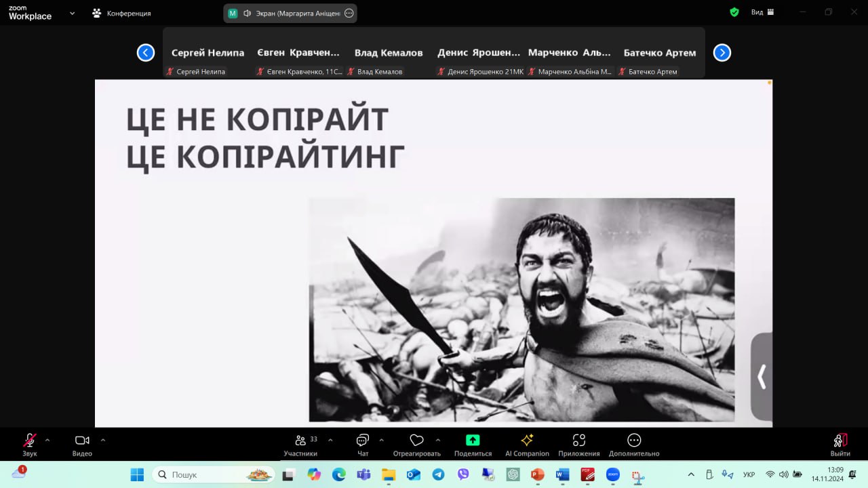Screen dimensions: 868x488
Task: Open Telegram from the Windows taskbar
Action: pos(438,474)
